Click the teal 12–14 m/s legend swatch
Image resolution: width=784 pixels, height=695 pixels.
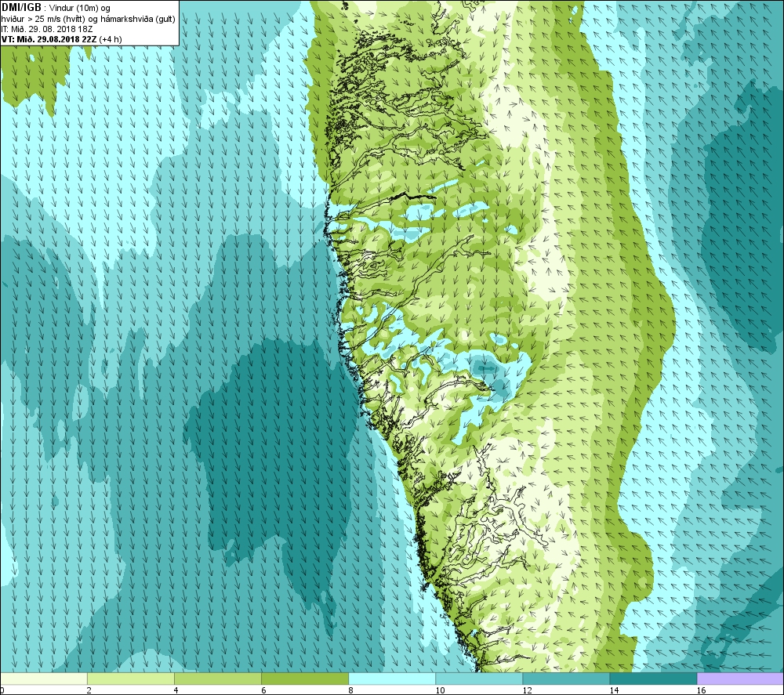click(x=565, y=679)
